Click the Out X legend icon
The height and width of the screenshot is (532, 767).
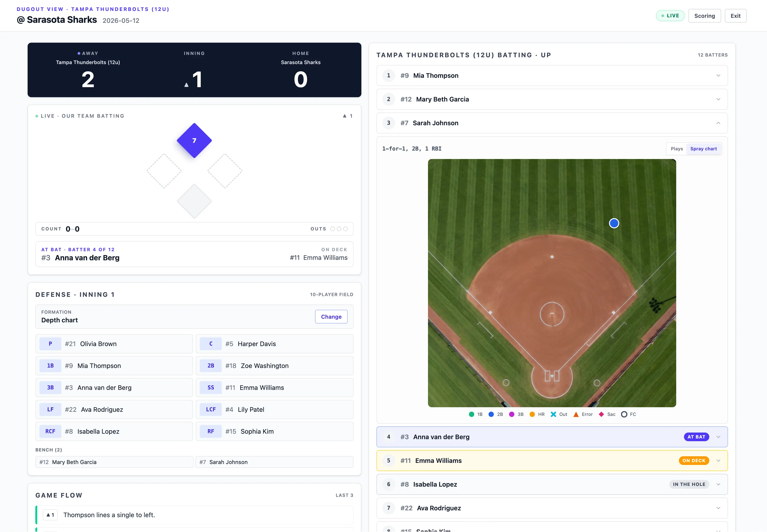point(553,414)
